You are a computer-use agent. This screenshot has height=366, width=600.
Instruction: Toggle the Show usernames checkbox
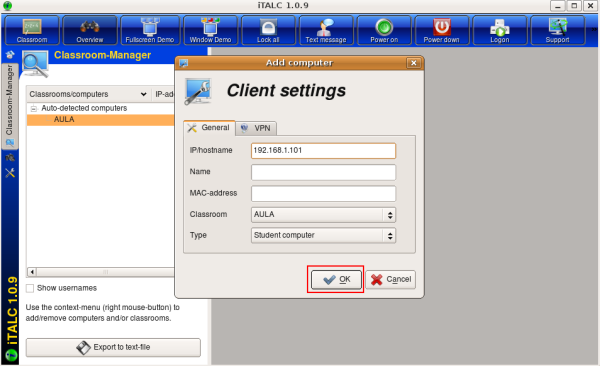[30, 288]
